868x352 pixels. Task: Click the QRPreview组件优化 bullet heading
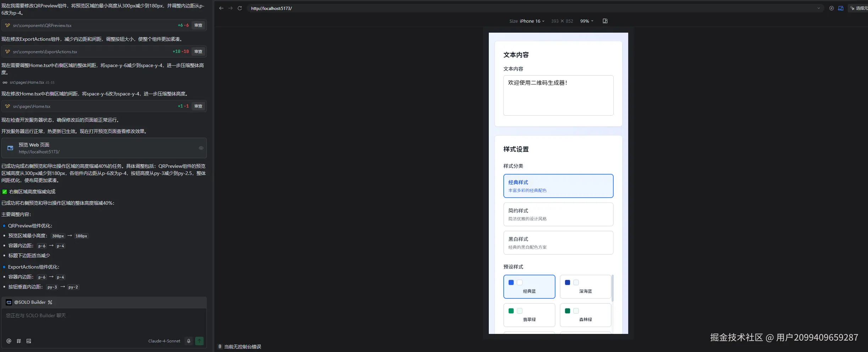coord(30,226)
